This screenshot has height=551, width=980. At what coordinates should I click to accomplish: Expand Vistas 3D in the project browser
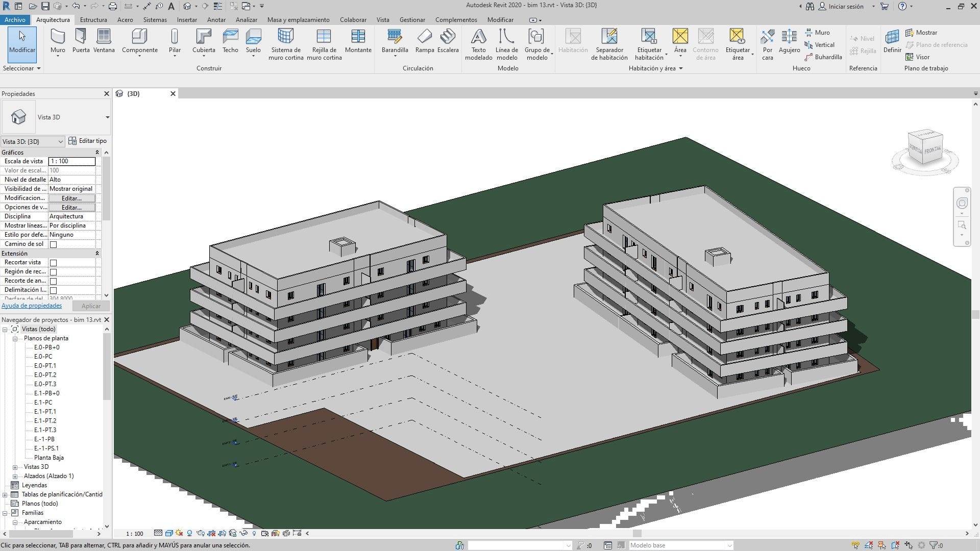click(14, 466)
